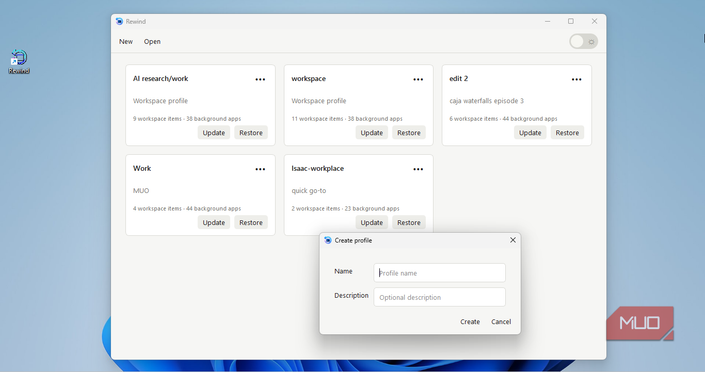The width and height of the screenshot is (705, 372).
Task: Select the edit 2 profile title
Action: tap(459, 79)
